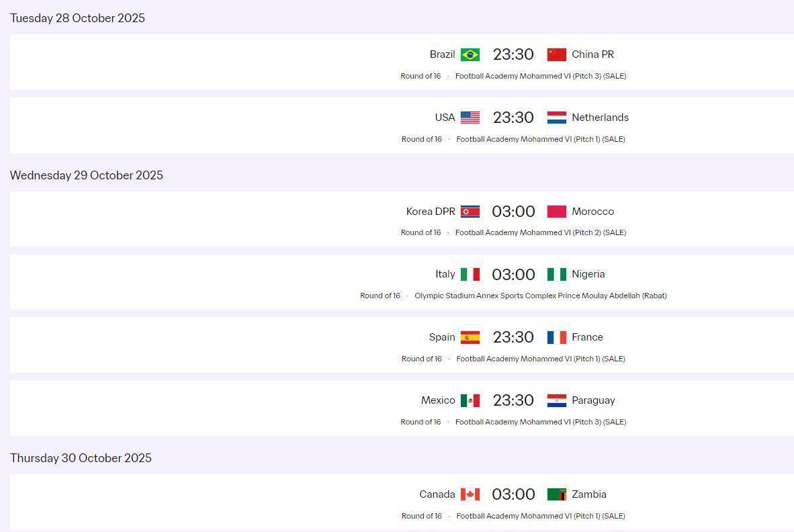The width and height of the screenshot is (794, 532).
Task: Open the Italy vs Nigeria 03:00 match
Action: [x=513, y=274]
